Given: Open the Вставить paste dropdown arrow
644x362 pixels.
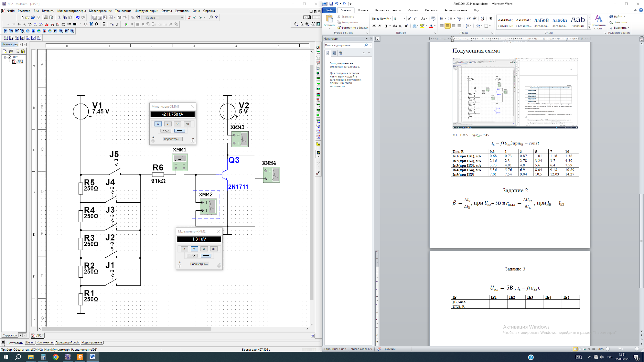Looking at the screenshot, I should point(329,28).
